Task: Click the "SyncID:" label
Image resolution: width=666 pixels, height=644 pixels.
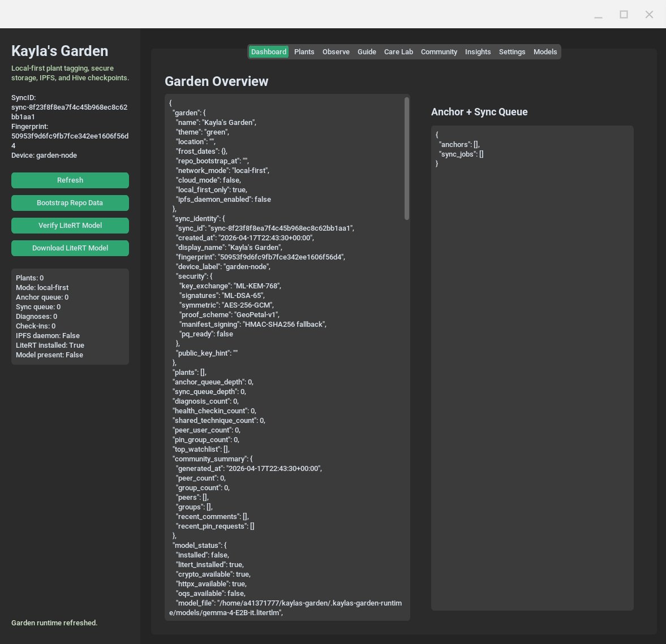Action: 23,98
